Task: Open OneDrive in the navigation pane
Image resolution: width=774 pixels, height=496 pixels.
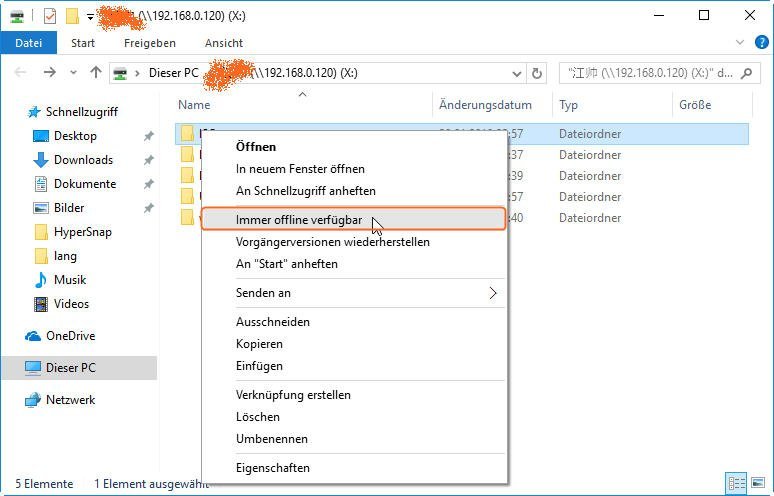Action: tap(70, 336)
